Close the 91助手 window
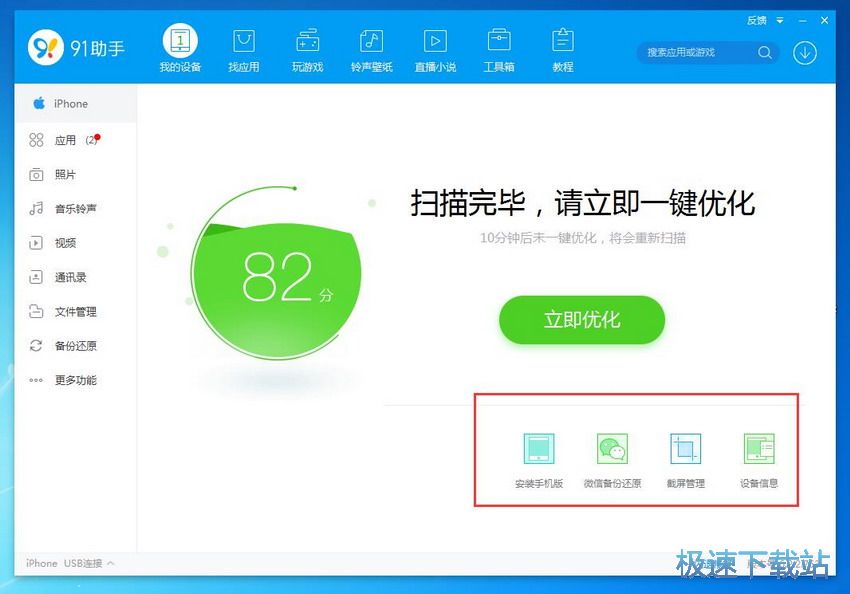 [x=824, y=21]
